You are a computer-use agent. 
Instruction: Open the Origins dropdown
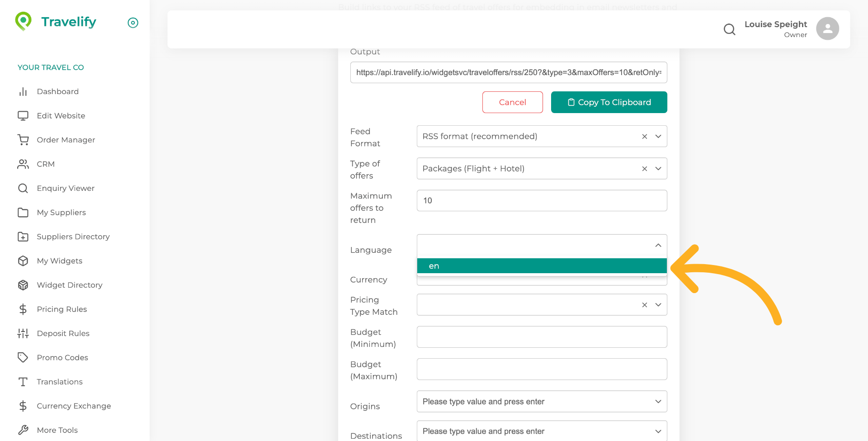658,401
